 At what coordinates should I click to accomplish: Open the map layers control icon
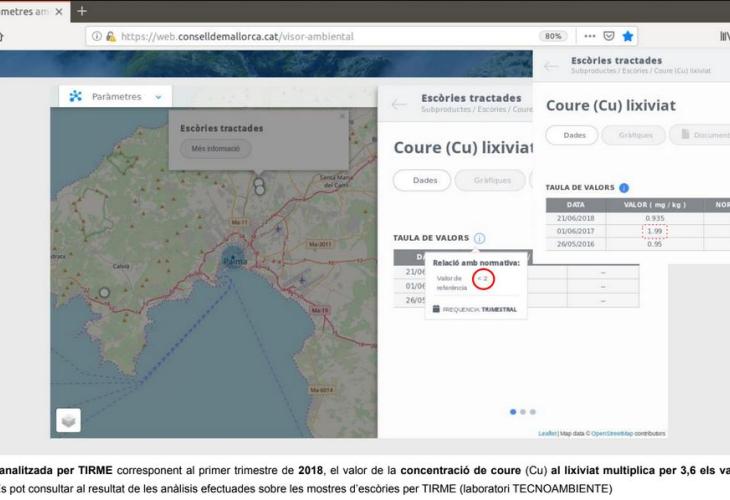click(70, 419)
